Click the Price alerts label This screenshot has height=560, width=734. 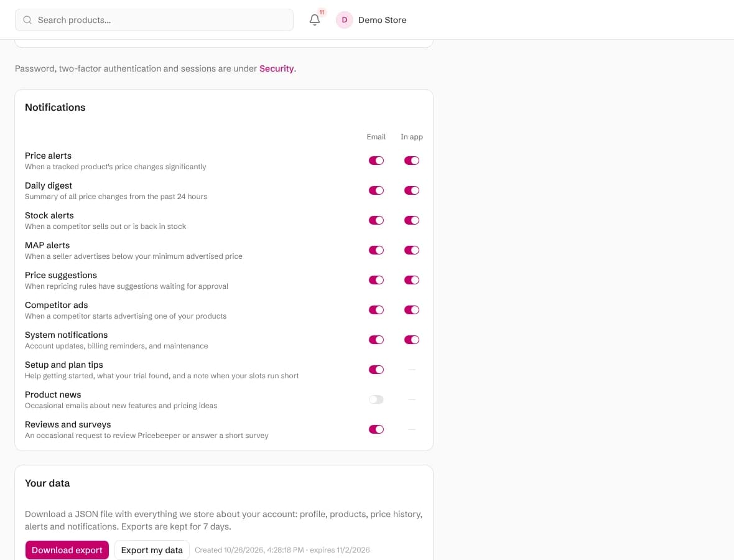[49, 156]
